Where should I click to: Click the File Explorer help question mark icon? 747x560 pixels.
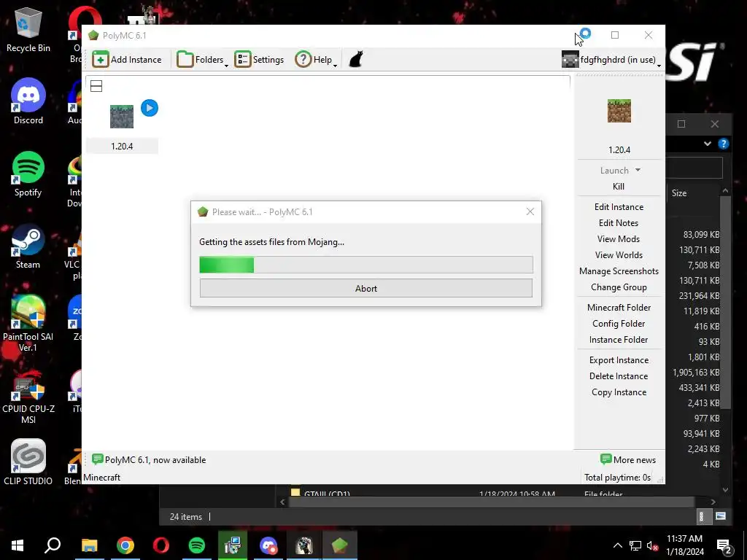(723, 144)
